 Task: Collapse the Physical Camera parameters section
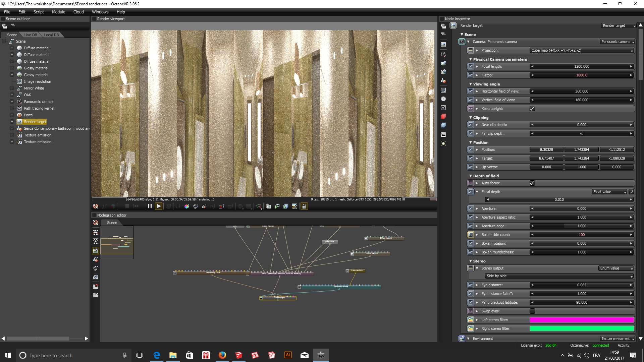tap(471, 59)
